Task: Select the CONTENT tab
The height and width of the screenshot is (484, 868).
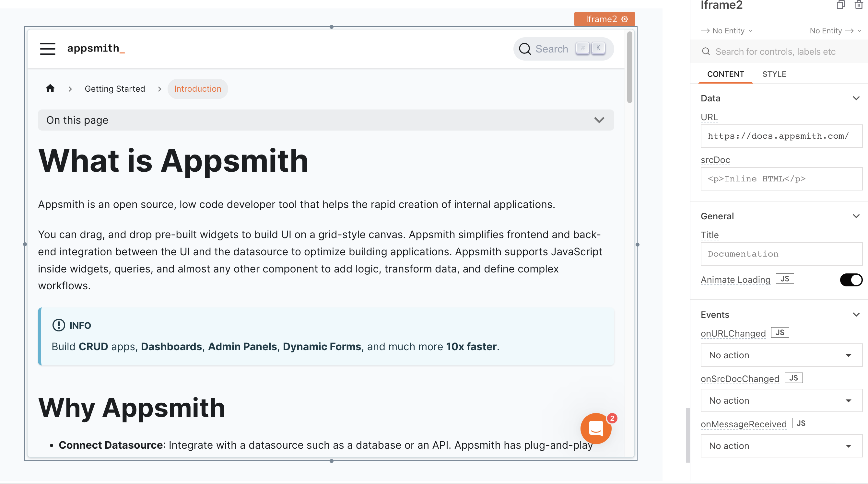Action: coord(725,74)
